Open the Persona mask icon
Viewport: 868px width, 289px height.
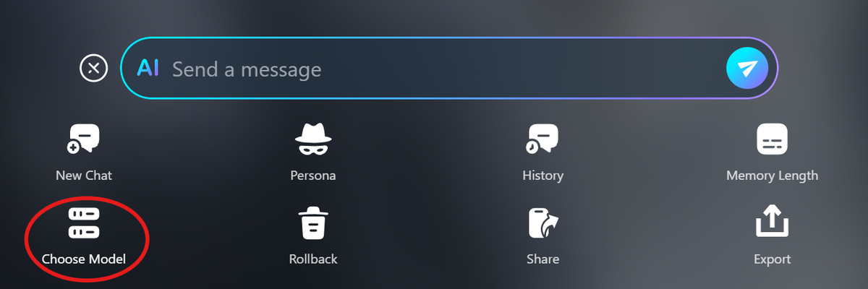313,139
